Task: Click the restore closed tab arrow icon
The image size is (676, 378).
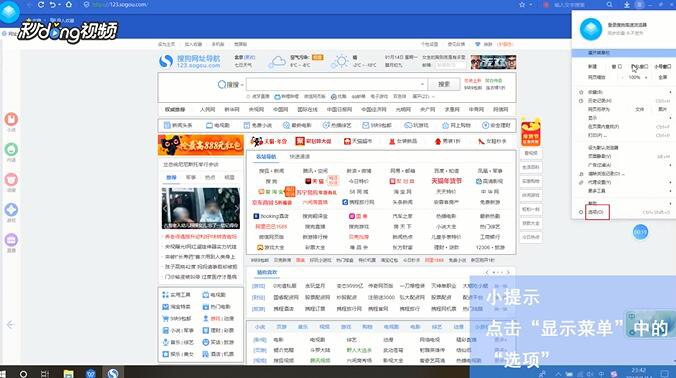Action: [x=53, y=5]
